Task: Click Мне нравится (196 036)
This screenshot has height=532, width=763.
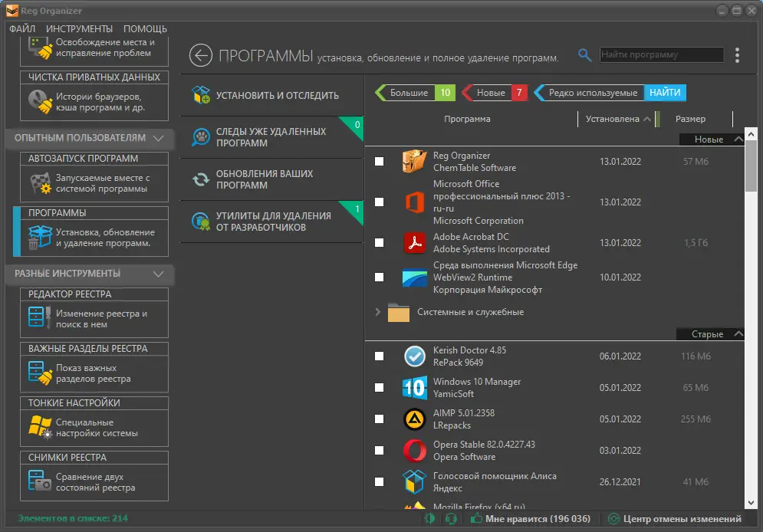Action: pos(531,519)
